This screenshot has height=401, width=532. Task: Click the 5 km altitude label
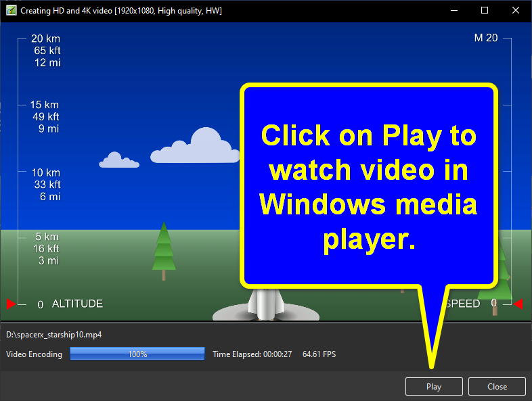47,237
